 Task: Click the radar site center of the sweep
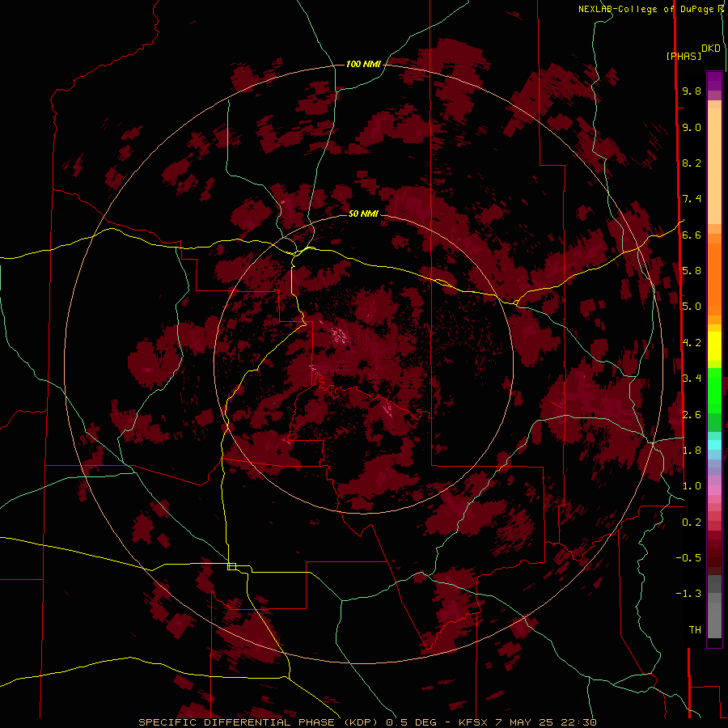[x=365, y=363]
